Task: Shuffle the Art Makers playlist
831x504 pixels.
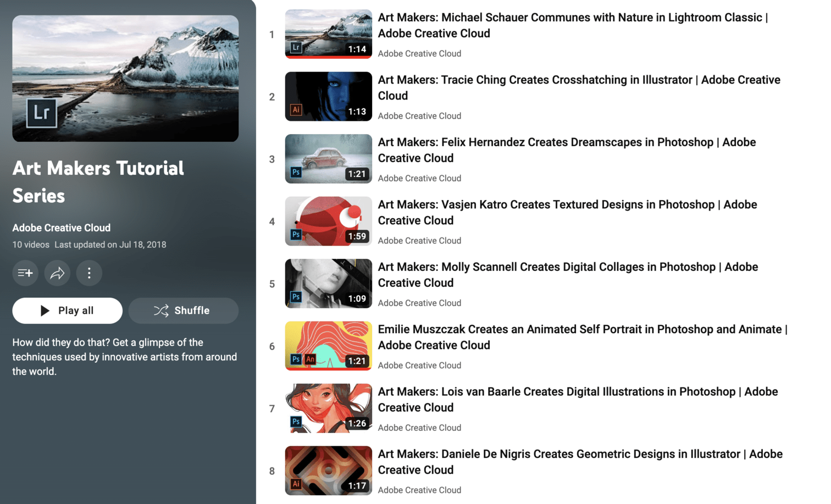Action: [183, 311]
